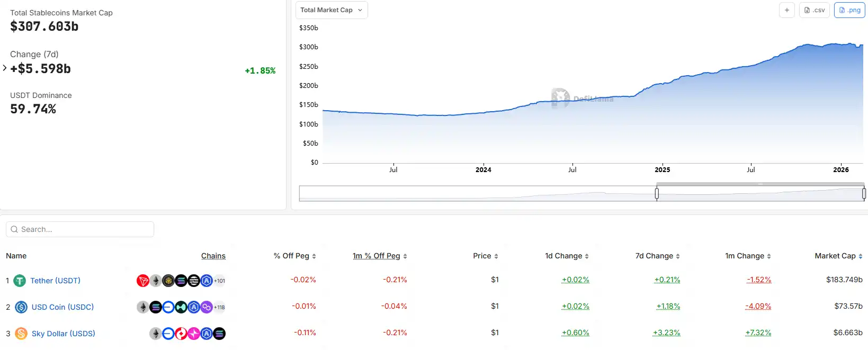868x350 pixels.
Task: Click the Ethereum chain icon on USDC row
Action: pos(142,307)
